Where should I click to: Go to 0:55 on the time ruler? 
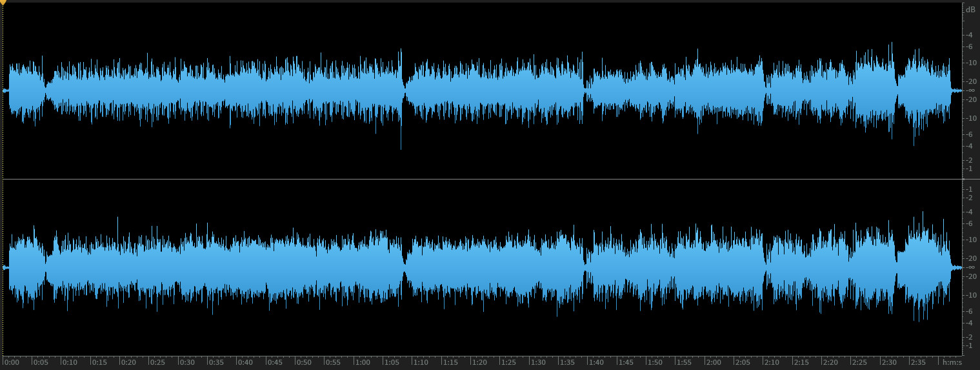click(334, 362)
